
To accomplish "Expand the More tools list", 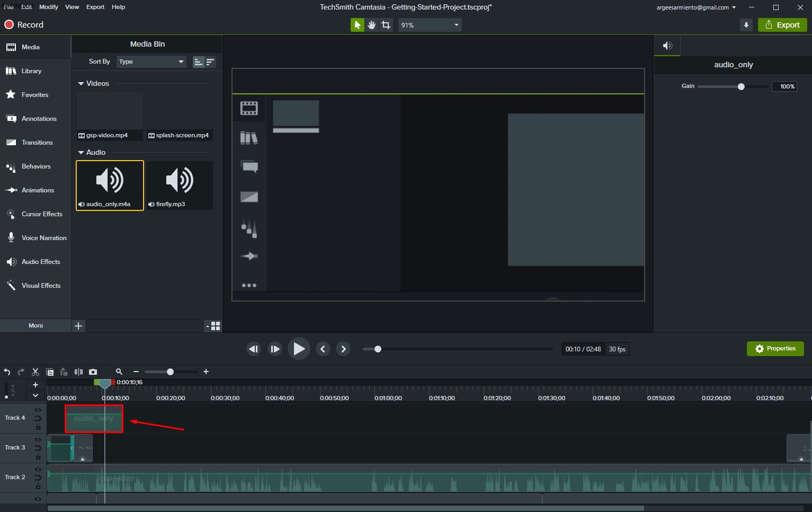I will (35, 325).
